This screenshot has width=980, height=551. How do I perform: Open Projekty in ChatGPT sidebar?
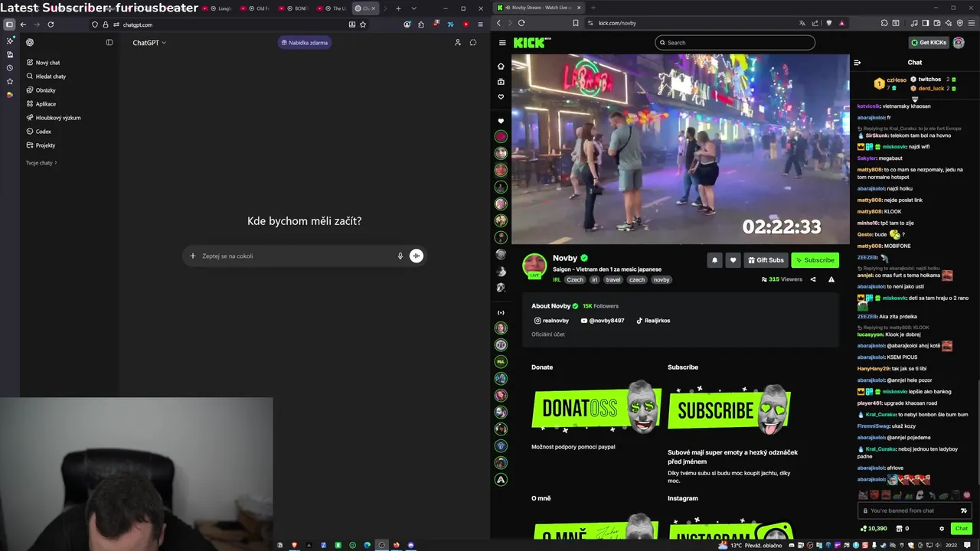41,145
